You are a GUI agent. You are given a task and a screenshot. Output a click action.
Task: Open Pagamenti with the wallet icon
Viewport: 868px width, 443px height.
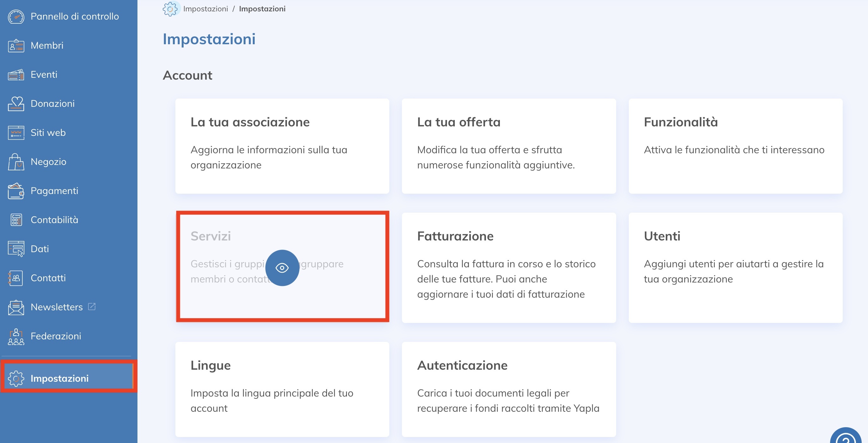(15, 191)
